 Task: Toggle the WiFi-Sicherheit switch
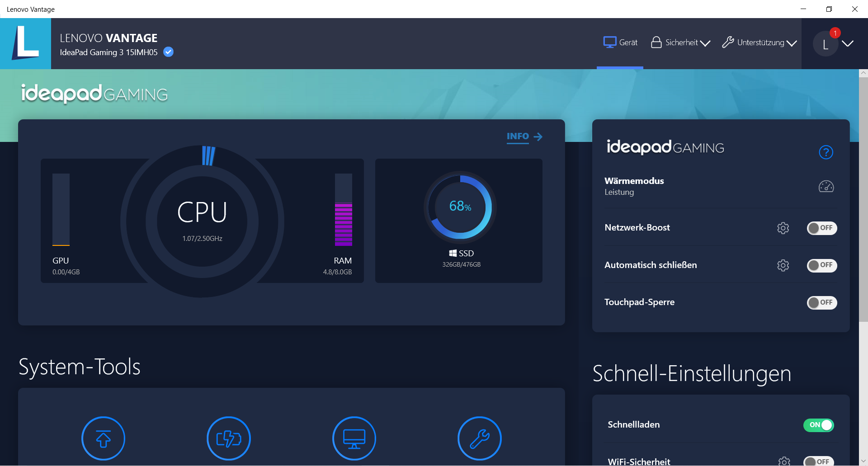[x=819, y=461]
